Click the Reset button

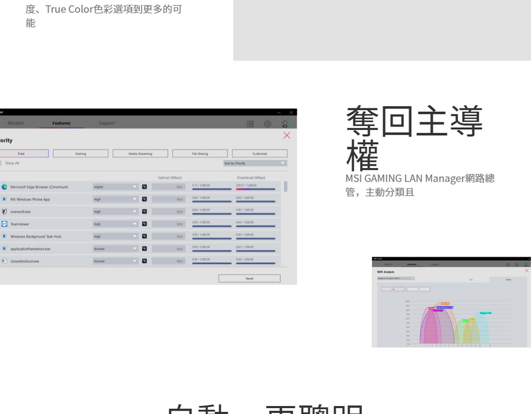[250, 279]
